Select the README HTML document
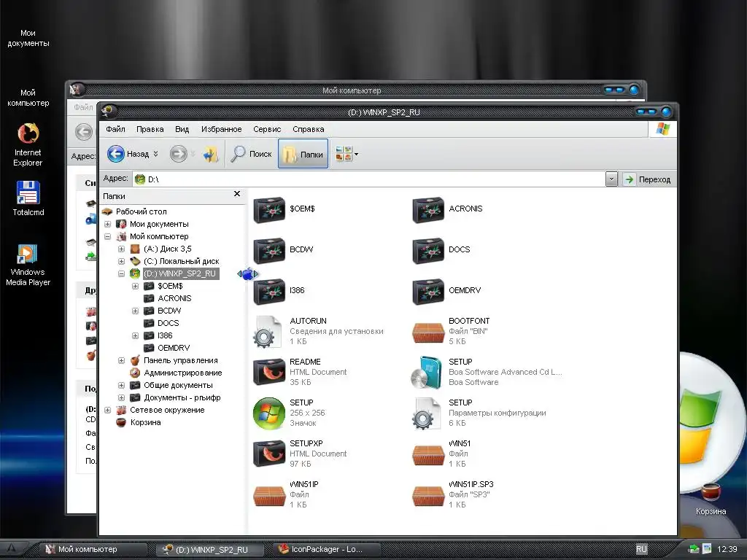747x560 pixels. [x=300, y=372]
